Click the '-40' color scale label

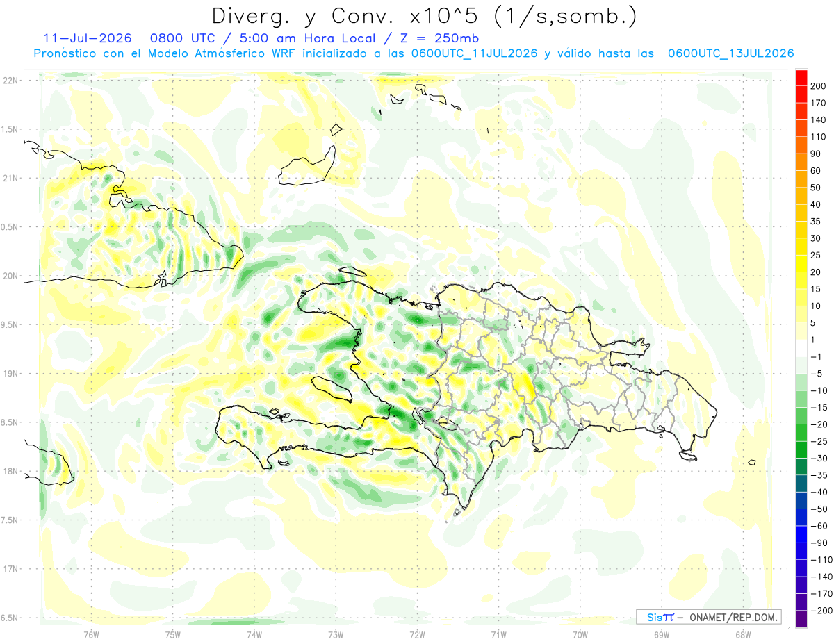(x=821, y=492)
